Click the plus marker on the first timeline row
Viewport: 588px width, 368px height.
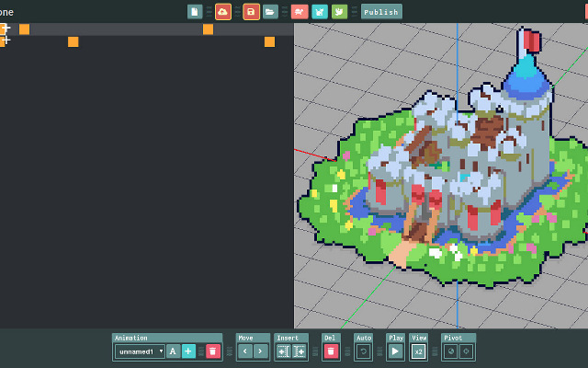(x=6, y=29)
